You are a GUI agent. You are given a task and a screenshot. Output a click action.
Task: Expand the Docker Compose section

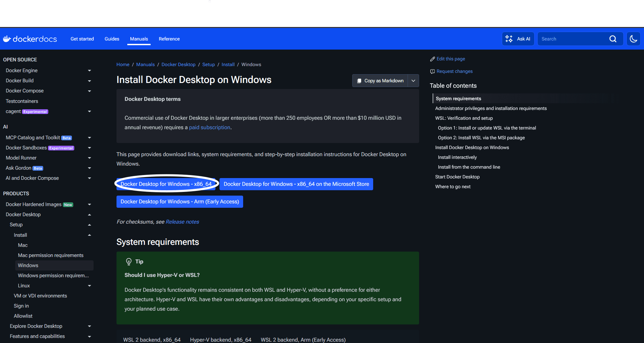tap(89, 91)
